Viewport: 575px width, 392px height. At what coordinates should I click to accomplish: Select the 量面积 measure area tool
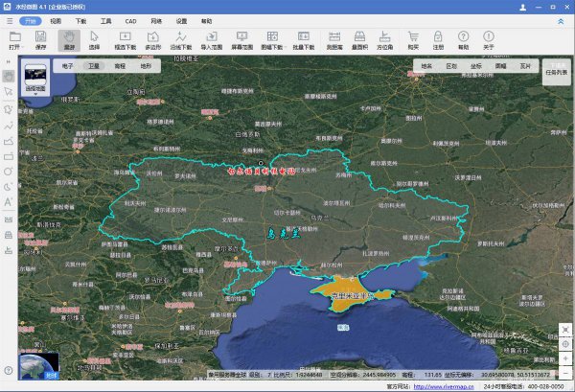(362, 38)
